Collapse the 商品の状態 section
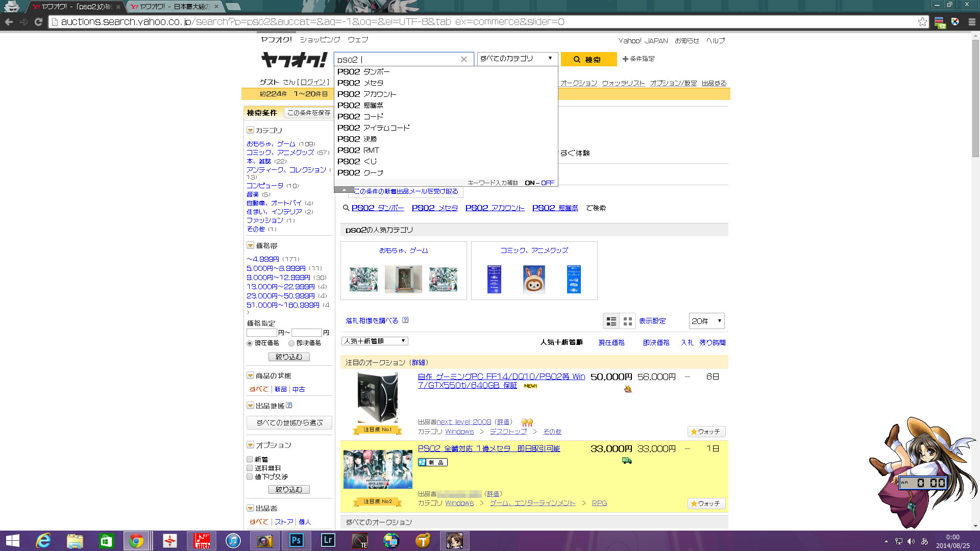This screenshot has width=980, height=551. click(250, 375)
